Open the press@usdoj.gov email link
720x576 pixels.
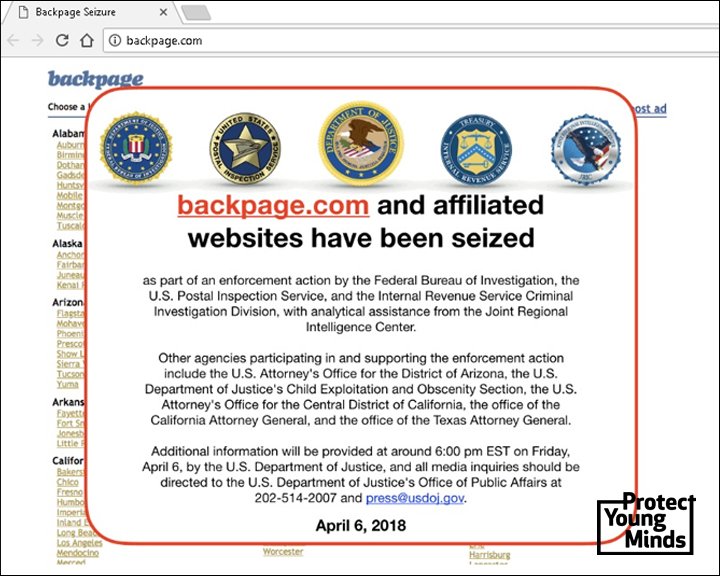coord(415,498)
